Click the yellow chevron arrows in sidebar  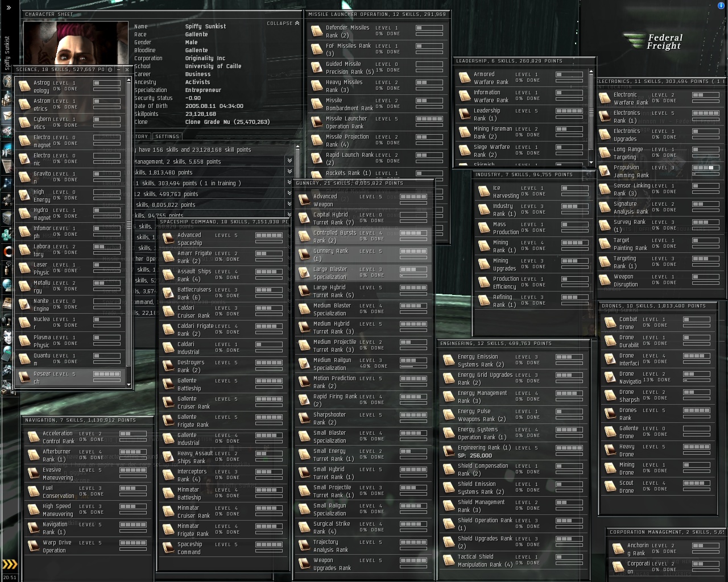click(10, 564)
